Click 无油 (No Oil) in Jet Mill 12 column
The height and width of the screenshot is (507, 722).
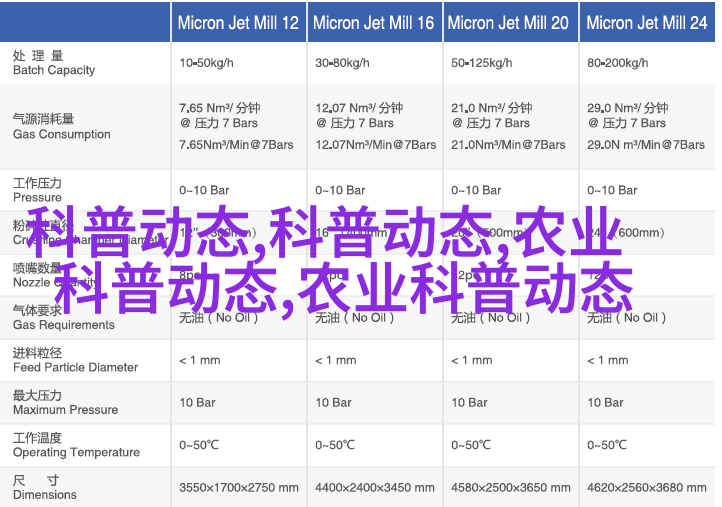point(219,318)
